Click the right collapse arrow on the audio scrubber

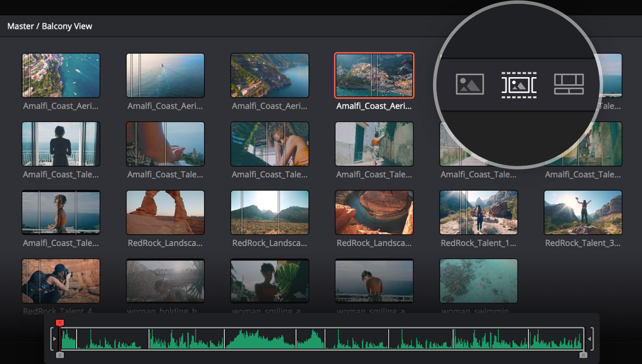tap(590, 338)
